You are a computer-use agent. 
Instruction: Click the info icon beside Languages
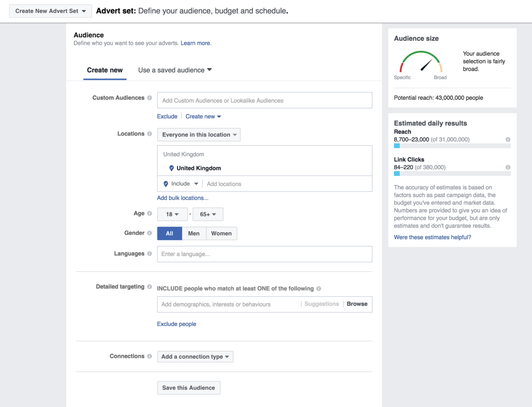(x=149, y=253)
